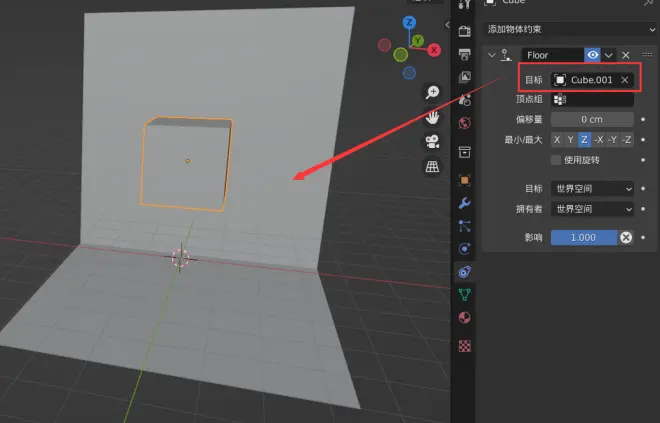Select -Y in 最小/最大 axis row

[x=612, y=140]
